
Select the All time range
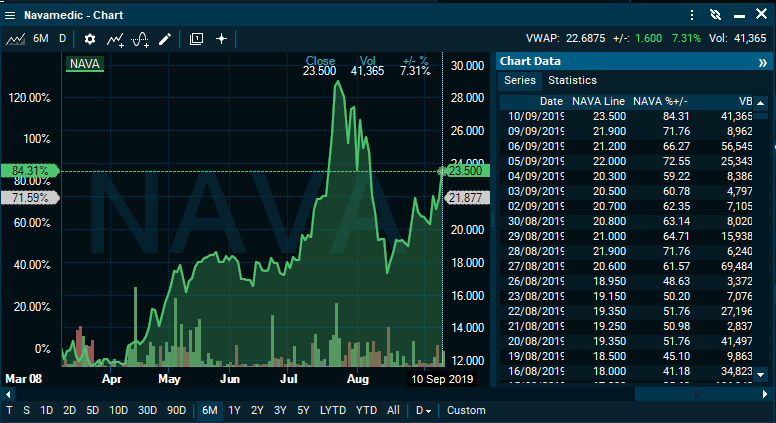pyautogui.click(x=393, y=410)
